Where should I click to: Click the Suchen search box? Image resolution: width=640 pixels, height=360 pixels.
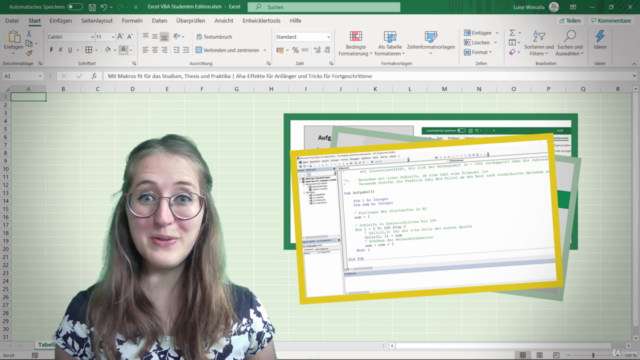pyautogui.click(x=324, y=7)
